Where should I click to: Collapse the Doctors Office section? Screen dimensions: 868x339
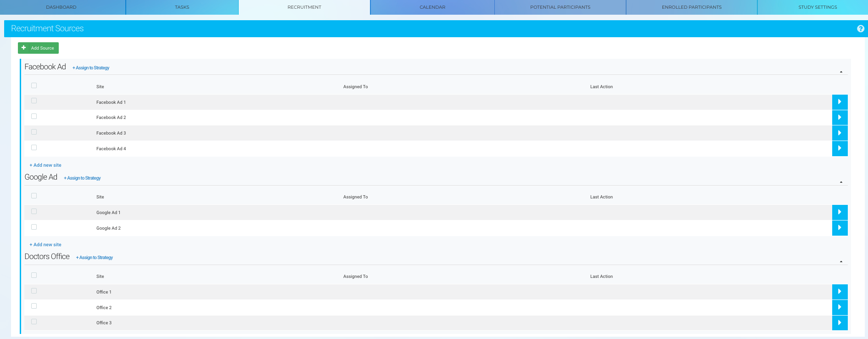pyautogui.click(x=841, y=262)
